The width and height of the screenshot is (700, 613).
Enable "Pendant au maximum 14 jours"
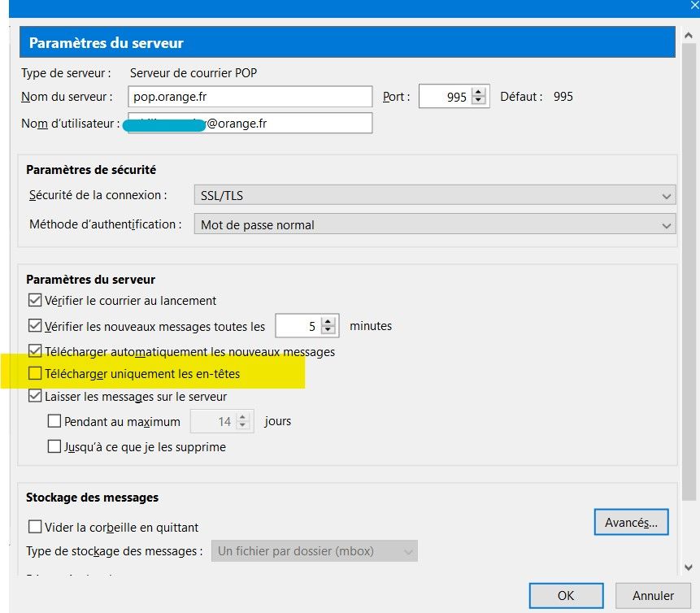pos(54,421)
